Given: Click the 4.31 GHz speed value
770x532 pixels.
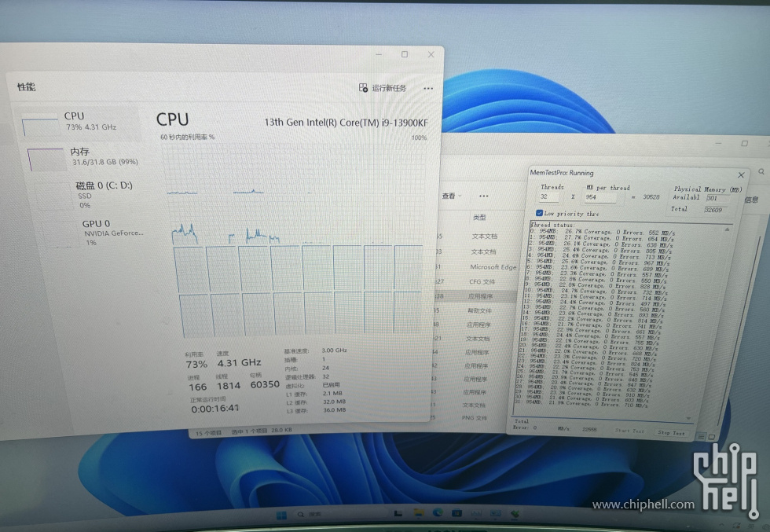Looking at the screenshot, I should point(239,362).
